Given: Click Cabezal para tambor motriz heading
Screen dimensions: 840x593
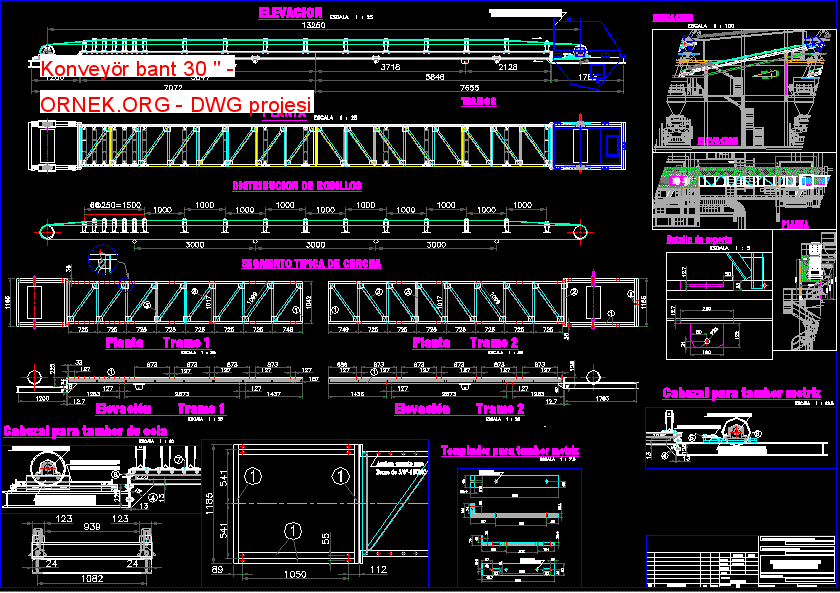Looking at the screenshot, I should pos(741,393).
